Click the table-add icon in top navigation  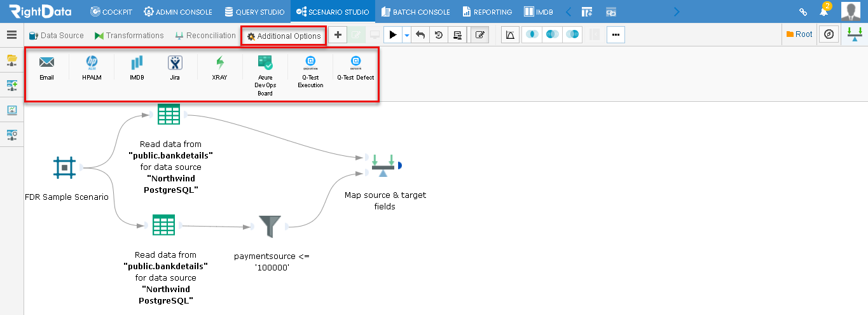pyautogui.click(x=587, y=11)
